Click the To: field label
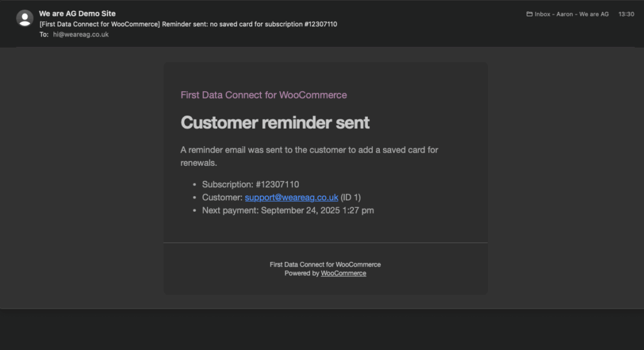 [43, 35]
